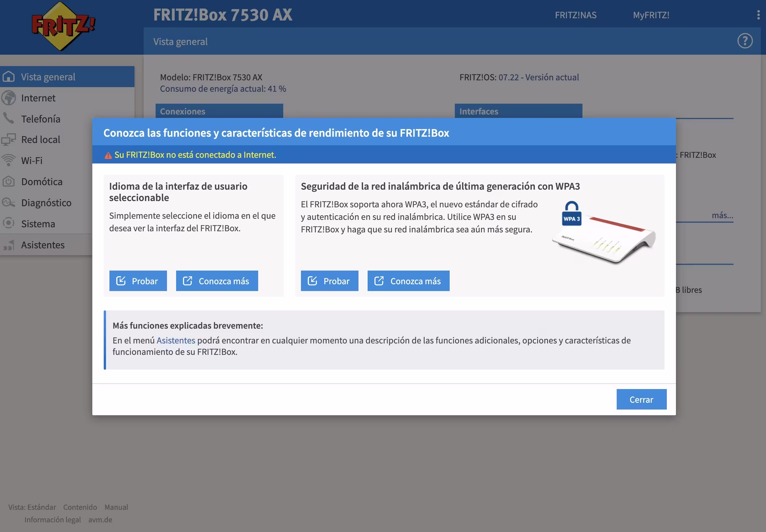The width and height of the screenshot is (766, 532).
Task: Close the dialog with Cerrar button
Action: [641, 399]
